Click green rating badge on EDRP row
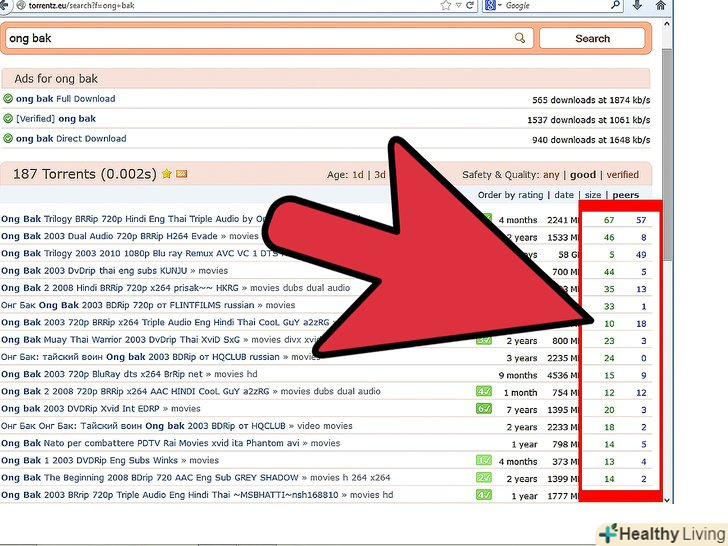The width and height of the screenshot is (728, 546). pos(484,409)
